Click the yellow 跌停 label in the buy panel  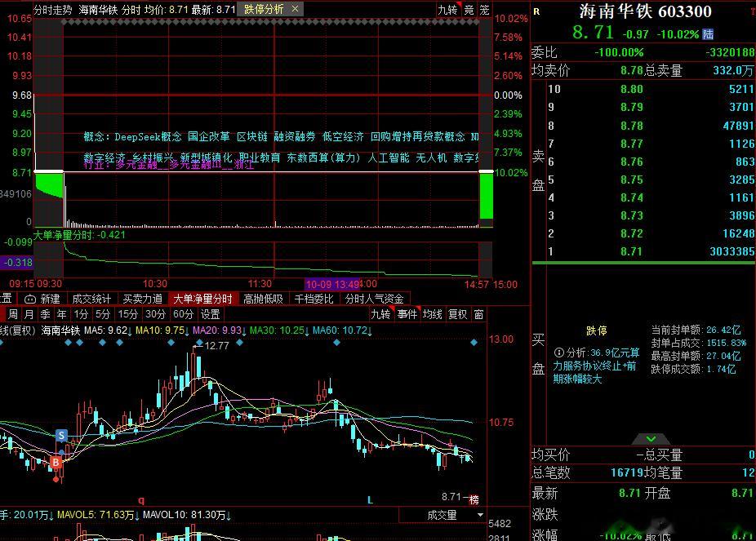(x=597, y=331)
